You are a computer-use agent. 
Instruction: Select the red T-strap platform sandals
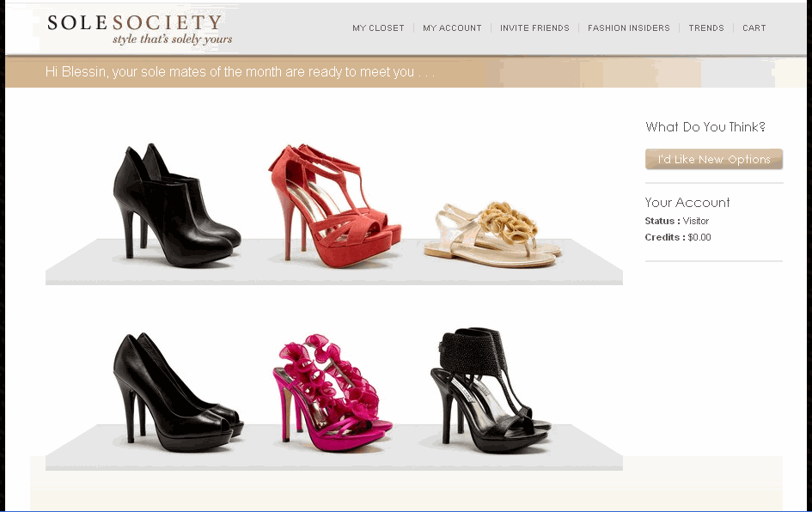click(335, 205)
